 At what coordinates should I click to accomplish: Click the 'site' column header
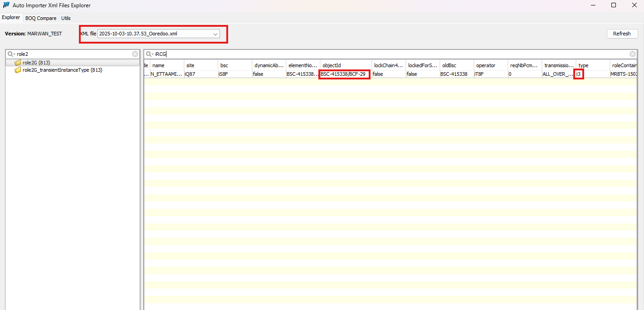pyautogui.click(x=200, y=65)
